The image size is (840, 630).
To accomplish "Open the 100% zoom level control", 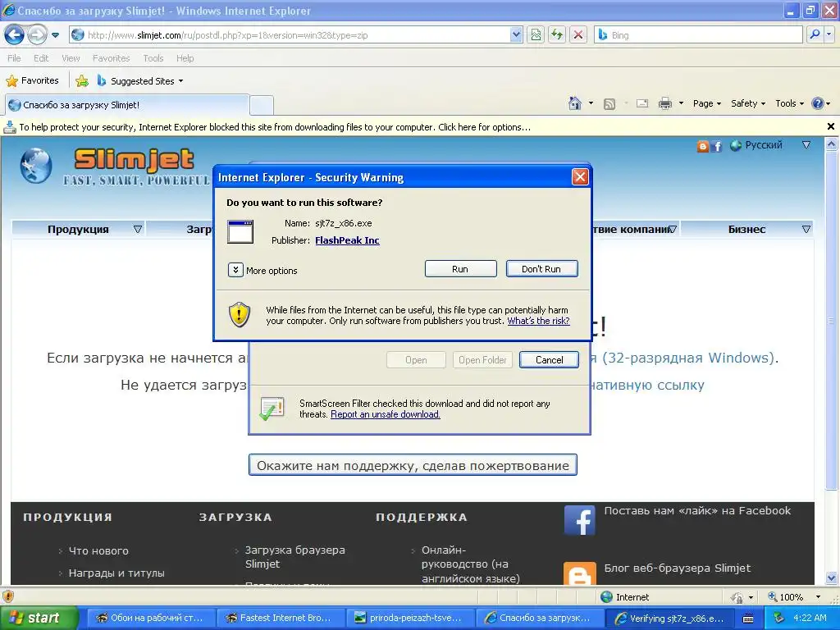I will [794, 597].
